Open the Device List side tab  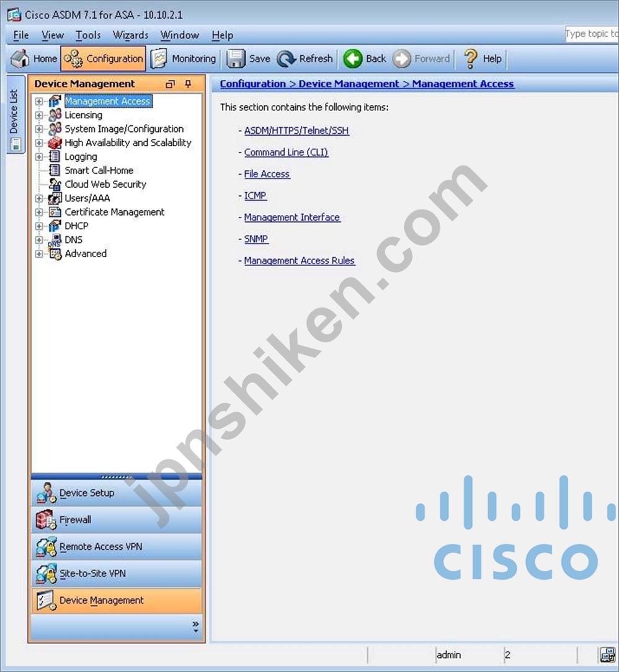point(16,114)
